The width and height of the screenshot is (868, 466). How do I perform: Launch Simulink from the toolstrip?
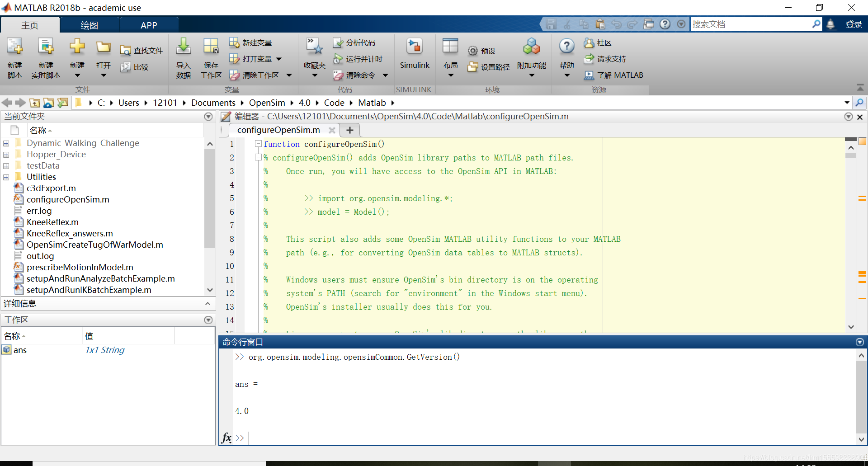(x=415, y=53)
